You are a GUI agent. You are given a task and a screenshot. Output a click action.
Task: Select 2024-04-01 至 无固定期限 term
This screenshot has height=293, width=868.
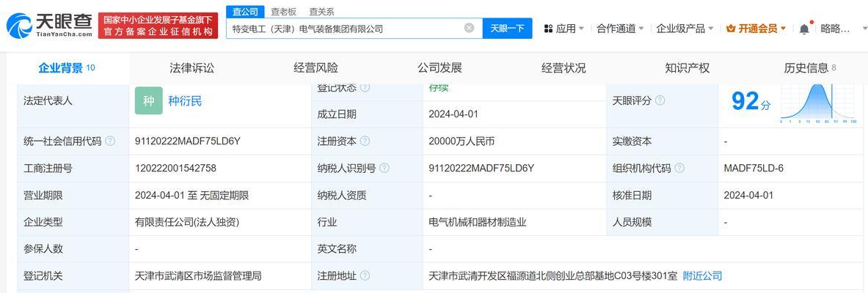tap(192, 195)
